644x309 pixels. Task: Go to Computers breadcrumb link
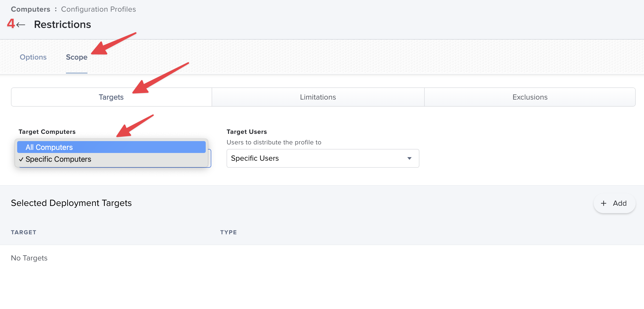[x=31, y=9]
